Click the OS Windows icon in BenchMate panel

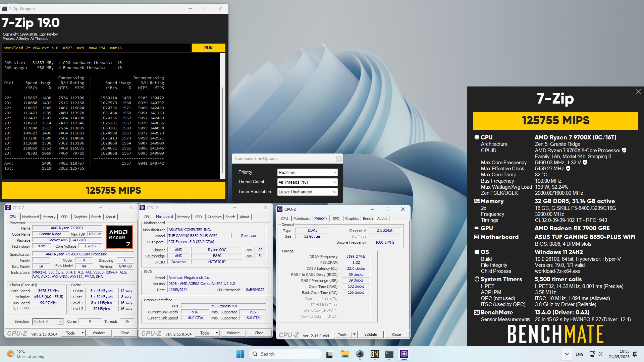pos(477,252)
